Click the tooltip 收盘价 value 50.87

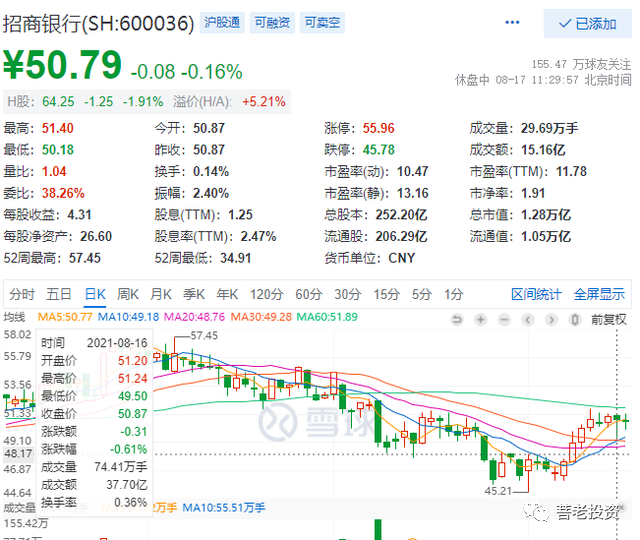133,414
